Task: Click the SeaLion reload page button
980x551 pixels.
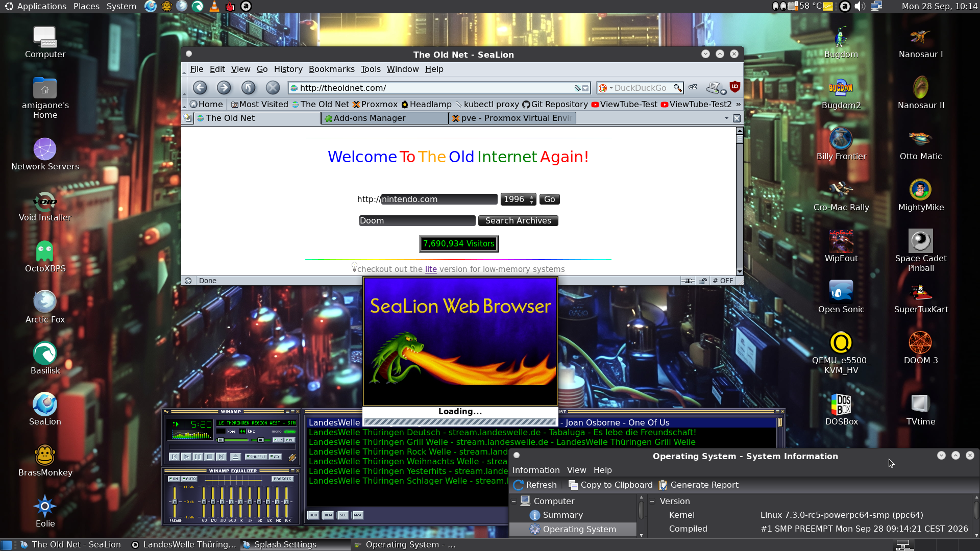Action: click(248, 88)
